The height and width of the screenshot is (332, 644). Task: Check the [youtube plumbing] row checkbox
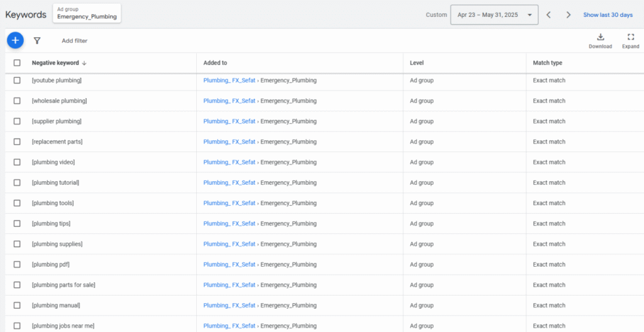(17, 80)
